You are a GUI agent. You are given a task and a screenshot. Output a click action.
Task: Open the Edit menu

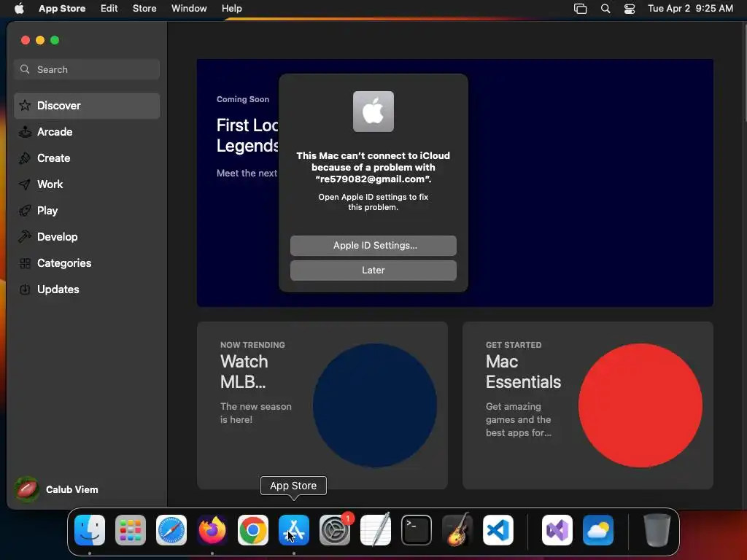(109, 9)
